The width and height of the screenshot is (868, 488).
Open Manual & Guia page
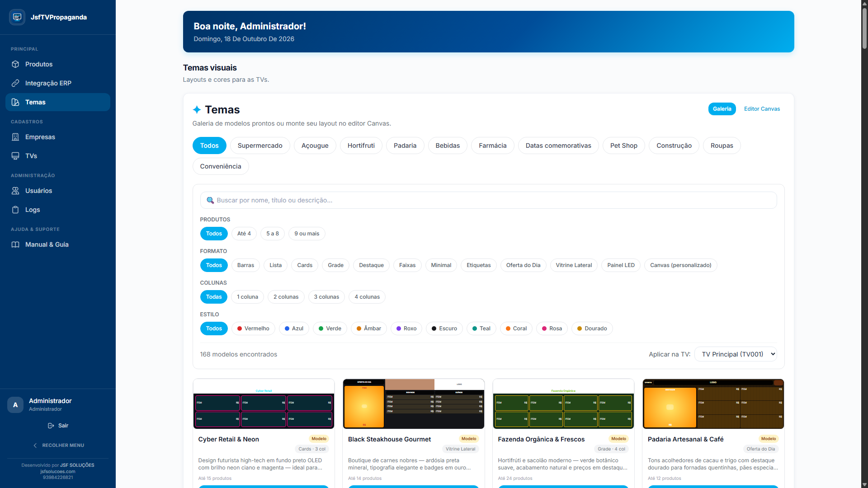coord(58,244)
